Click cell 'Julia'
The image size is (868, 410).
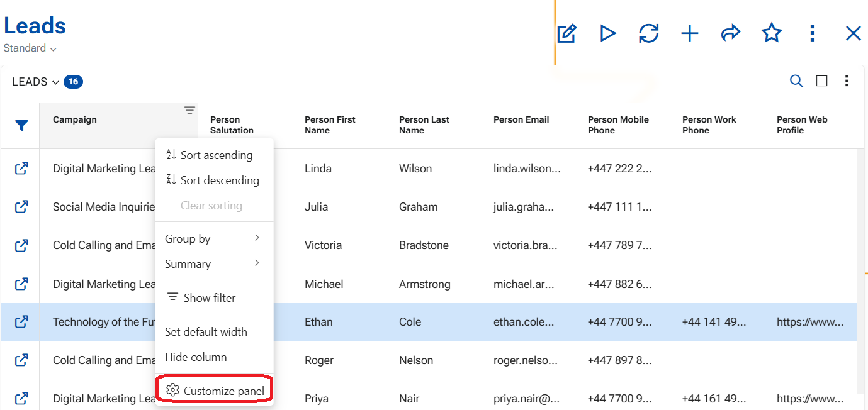pyautogui.click(x=316, y=207)
